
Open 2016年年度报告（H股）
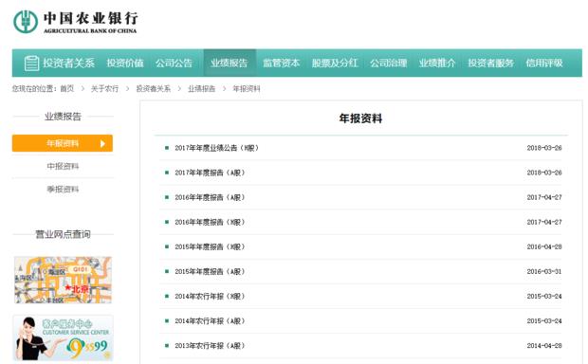[210, 223]
